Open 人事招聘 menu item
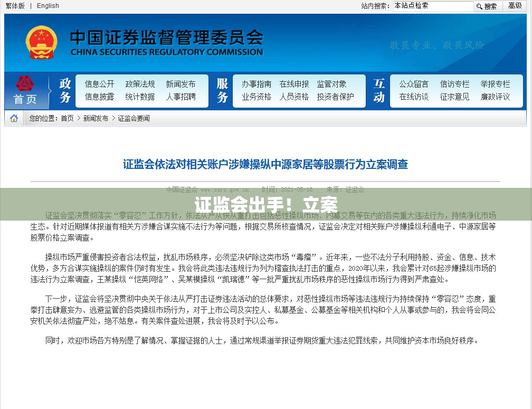The image size is (532, 409). click(180, 97)
